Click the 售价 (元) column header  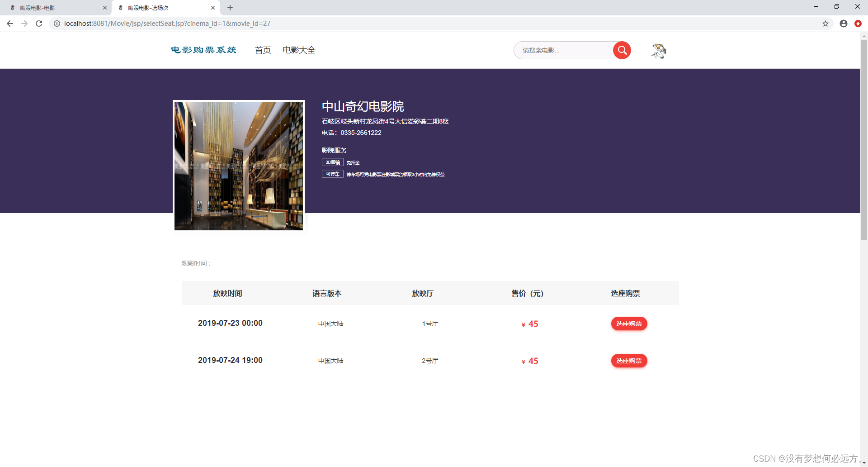click(x=527, y=293)
